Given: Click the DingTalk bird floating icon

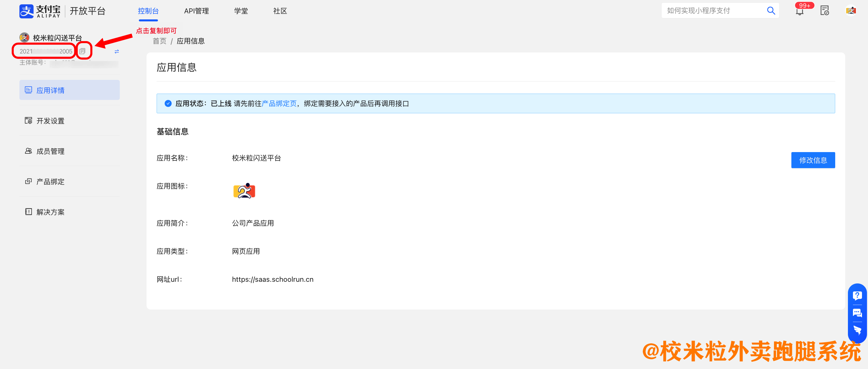Looking at the screenshot, I should [857, 330].
